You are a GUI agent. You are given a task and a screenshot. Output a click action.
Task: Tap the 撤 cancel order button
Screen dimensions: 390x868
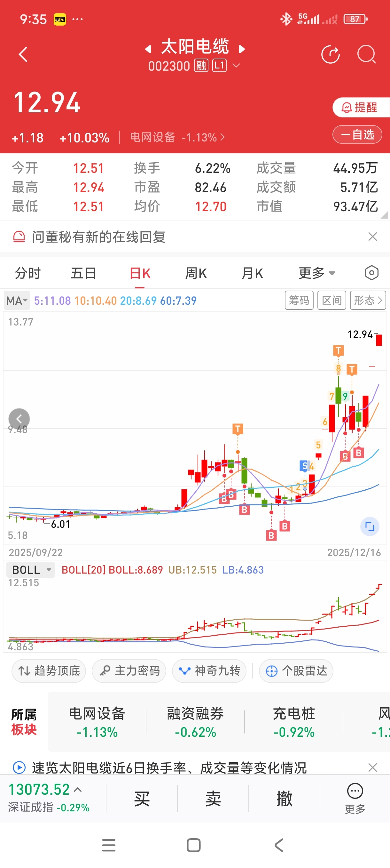coord(284,799)
